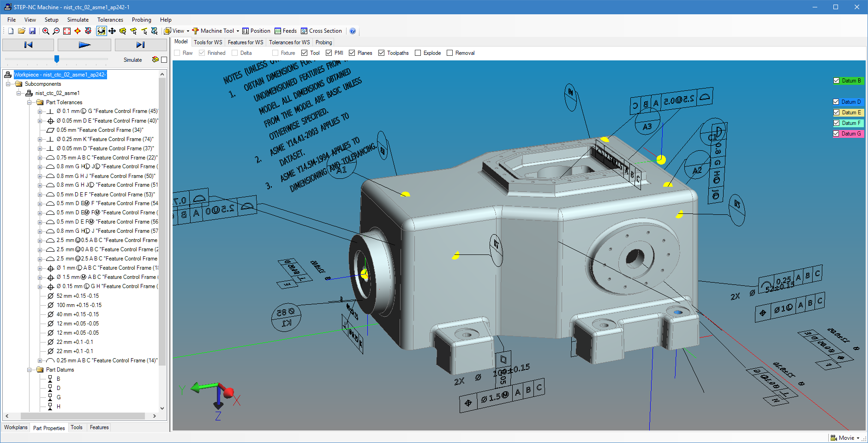Image resolution: width=868 pixels, height=443 pixels.
Task: Click the Simulate layers icon
Action: click(x=156, y=59)
